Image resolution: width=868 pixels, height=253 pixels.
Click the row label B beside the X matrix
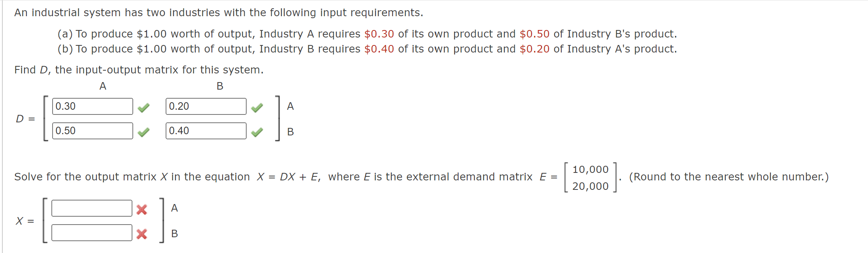[x=175, y=234]
